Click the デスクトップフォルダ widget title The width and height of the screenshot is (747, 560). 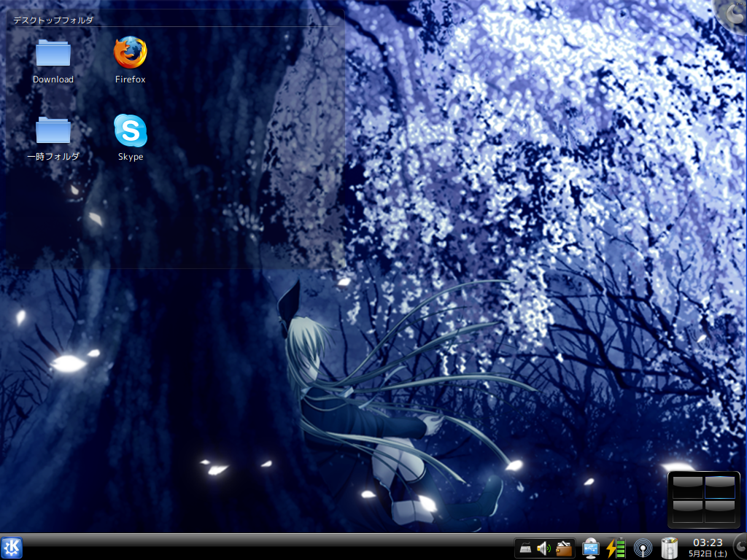click(53, 20)
